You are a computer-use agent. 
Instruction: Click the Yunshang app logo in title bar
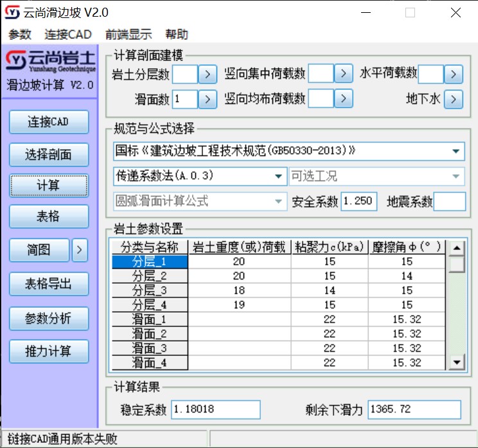12,12
